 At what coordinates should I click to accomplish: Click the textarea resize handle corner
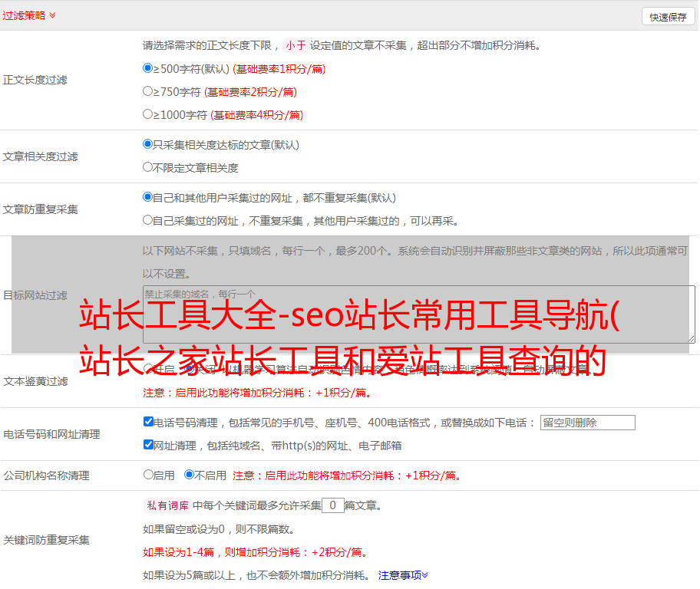(x=691, y=339)
